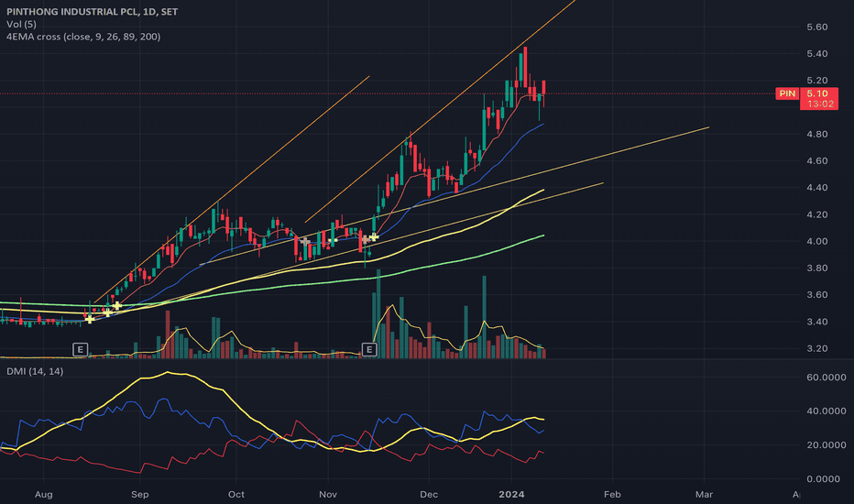Image resolution: width=854 pixels, height=504 pixels.
Task: Click the Dec time axis label
Action: 429,494
